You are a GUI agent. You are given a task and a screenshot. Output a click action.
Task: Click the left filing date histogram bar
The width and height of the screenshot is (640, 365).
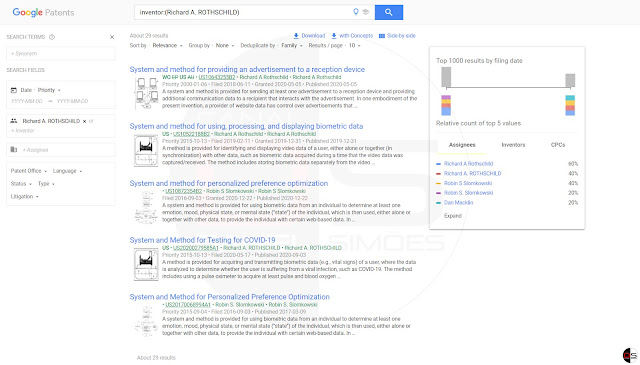(446, 77)
